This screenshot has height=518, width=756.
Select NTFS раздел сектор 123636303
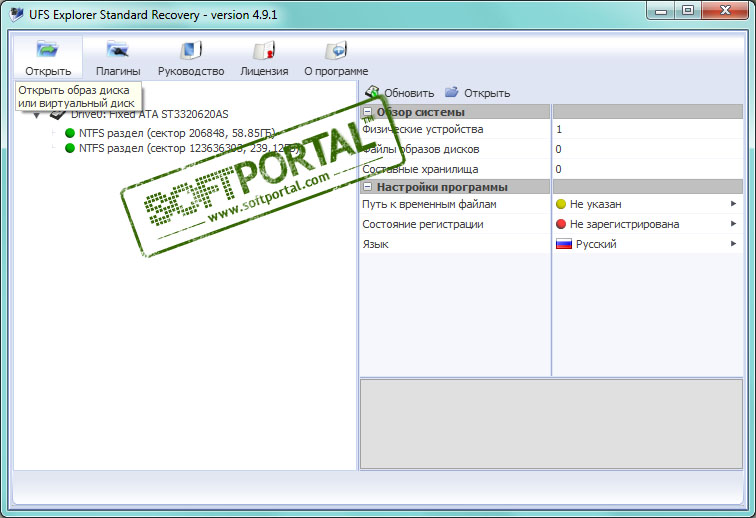(189, 148)
